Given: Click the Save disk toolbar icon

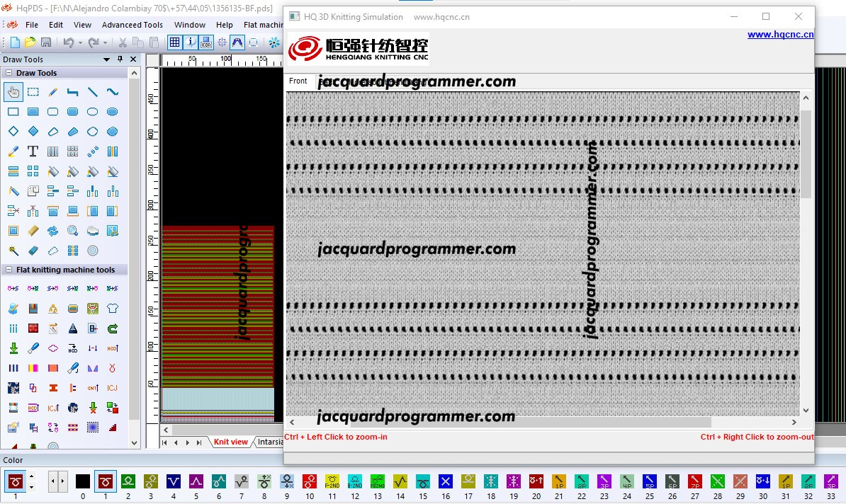Looking at the screenshot, I should pos(46,42).
